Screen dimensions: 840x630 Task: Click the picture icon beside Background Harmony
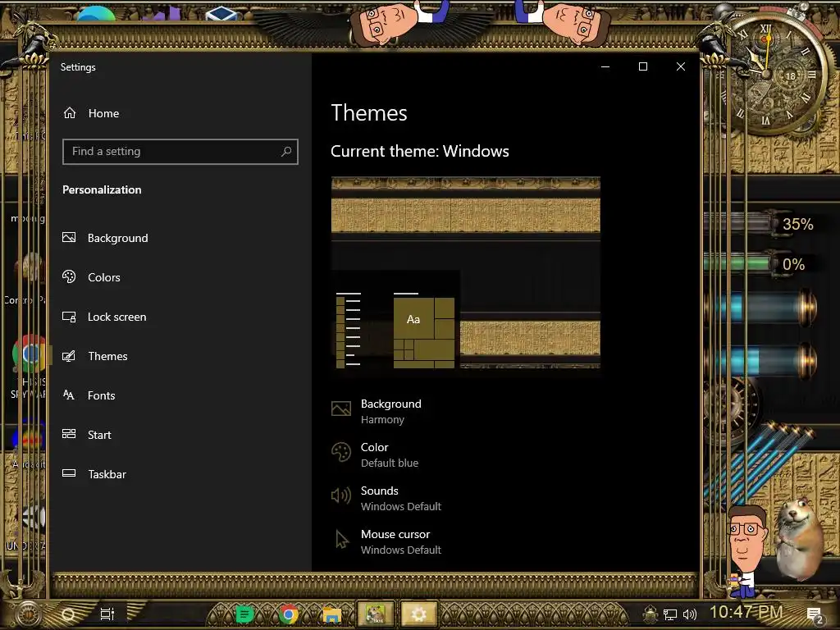[x=341, y=409]
